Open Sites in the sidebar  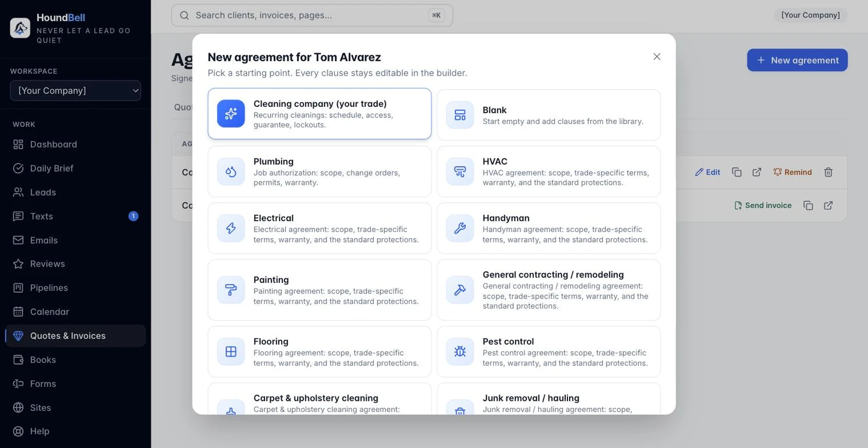[76, 408]
